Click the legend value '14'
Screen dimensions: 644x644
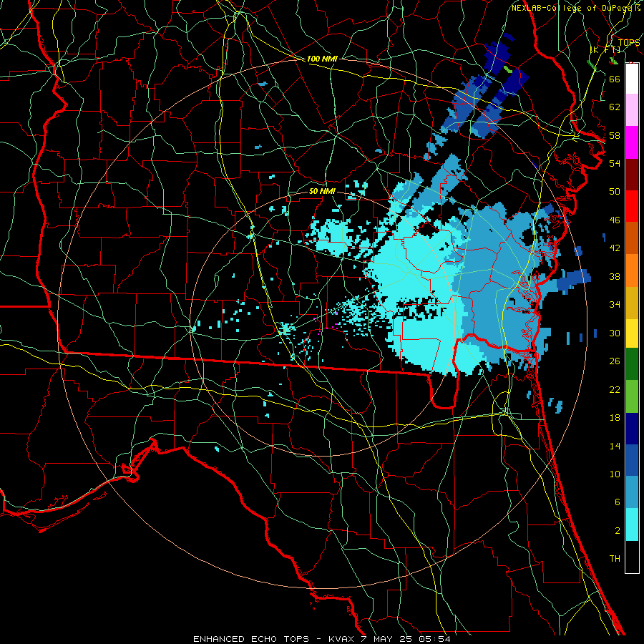[x=615, y=446]
